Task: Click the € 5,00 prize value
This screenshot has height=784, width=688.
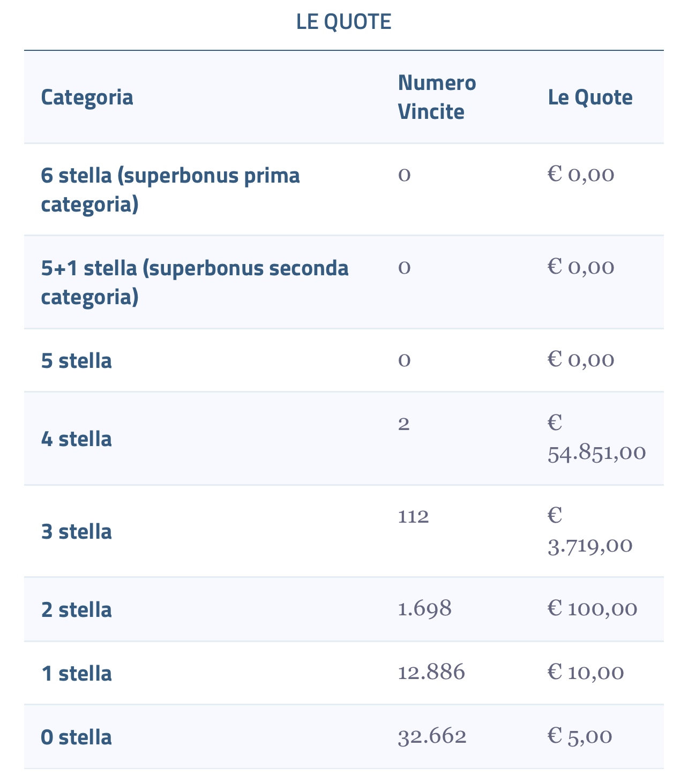Action: [579, 736]
